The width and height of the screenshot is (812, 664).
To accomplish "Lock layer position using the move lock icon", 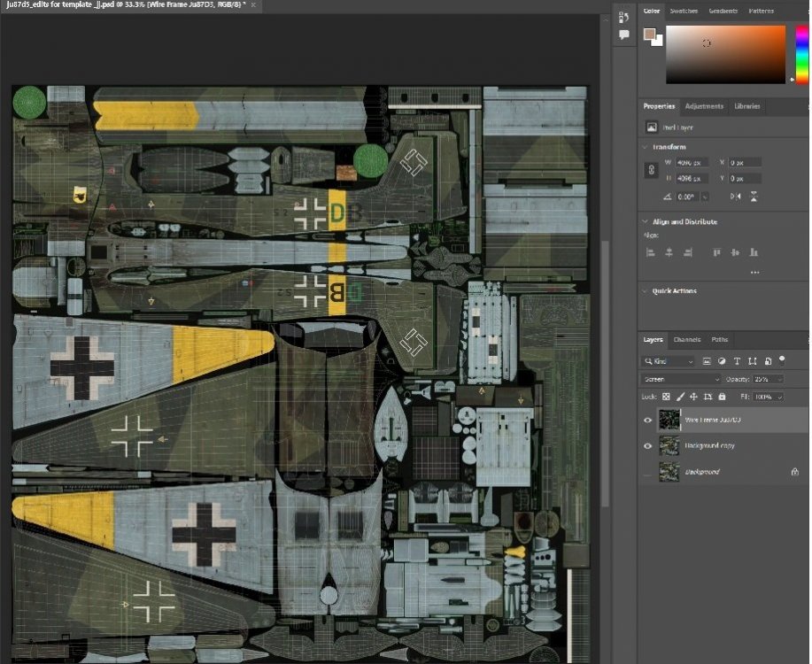I will click(694, 397).
